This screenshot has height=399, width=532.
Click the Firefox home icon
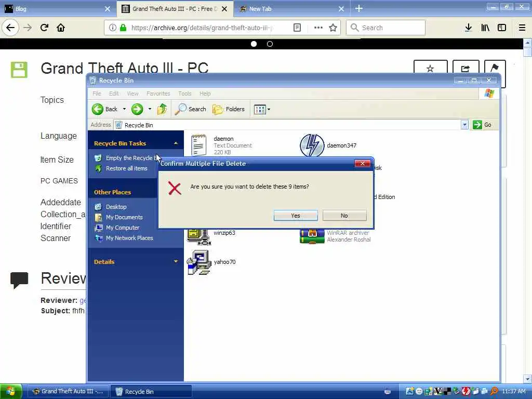click(x=61, y=28)
